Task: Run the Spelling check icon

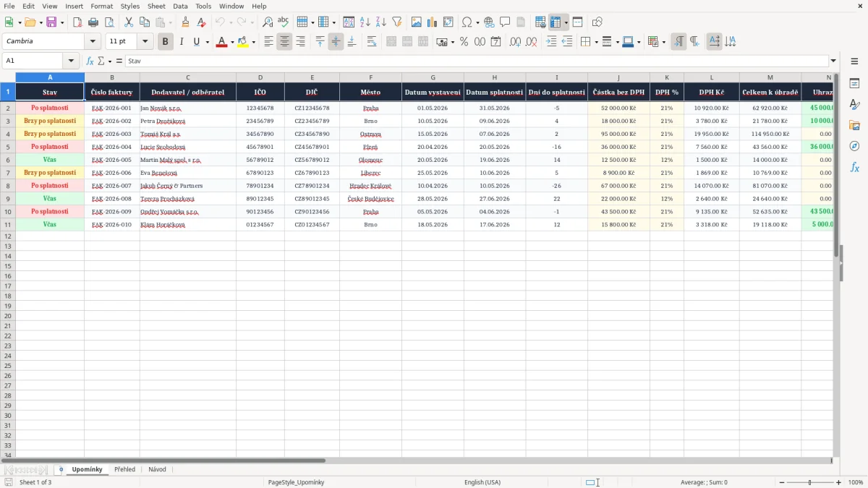Action: coord(283,22)
